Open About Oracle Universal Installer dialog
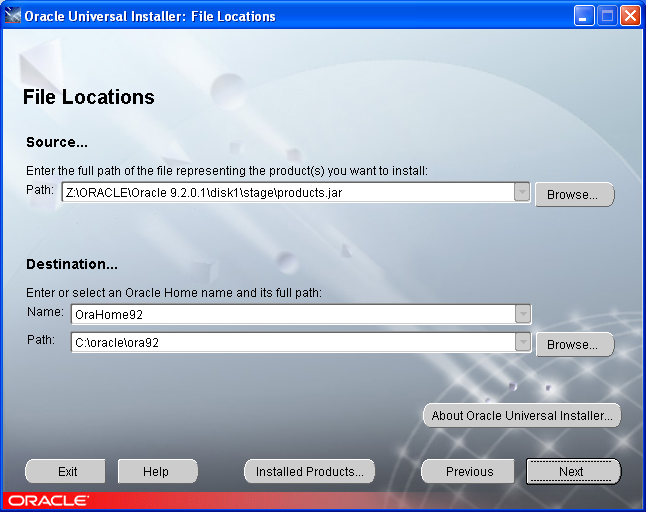 [522, 416]
